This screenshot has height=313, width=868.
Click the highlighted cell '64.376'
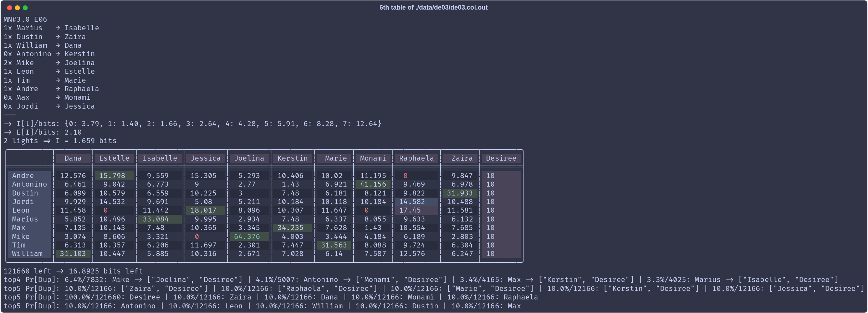coord(249,236)
